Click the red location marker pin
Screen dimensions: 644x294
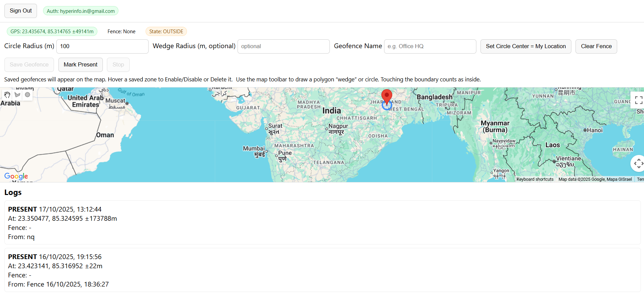tap(387, 97)
